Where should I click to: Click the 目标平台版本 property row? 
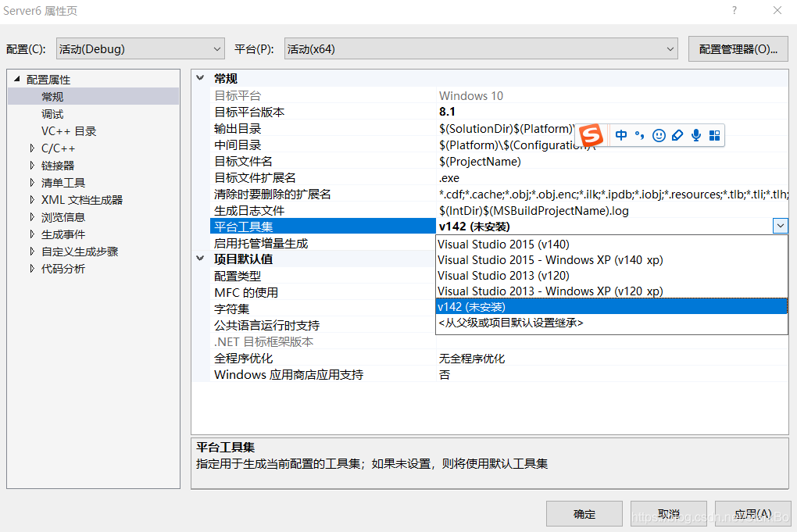(x=499, y=111)
